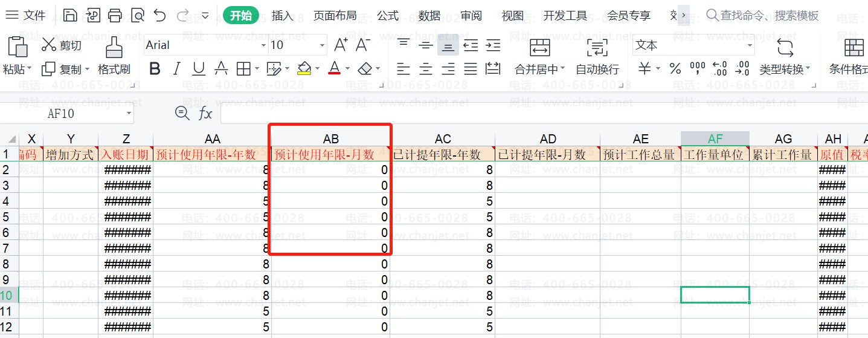Open the 文件 menu

click(25, 16)
